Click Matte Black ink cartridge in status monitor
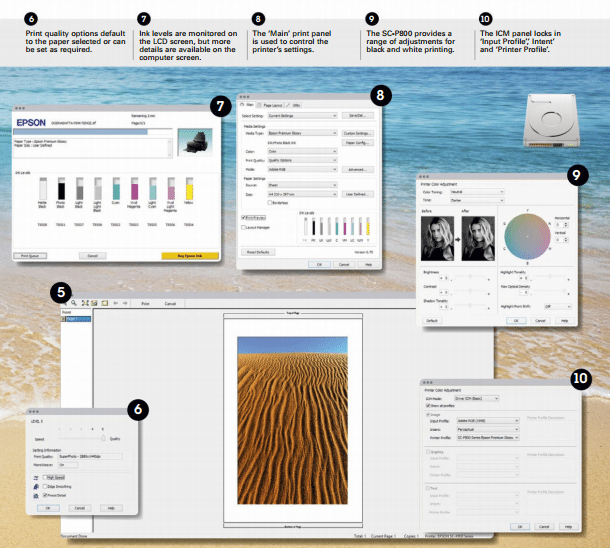 [x=43, y=189]
